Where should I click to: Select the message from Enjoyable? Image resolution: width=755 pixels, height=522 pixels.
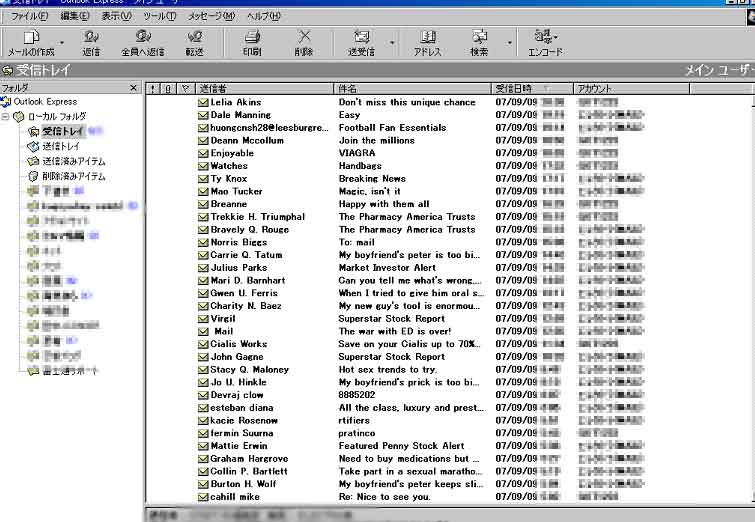point(232,153)
